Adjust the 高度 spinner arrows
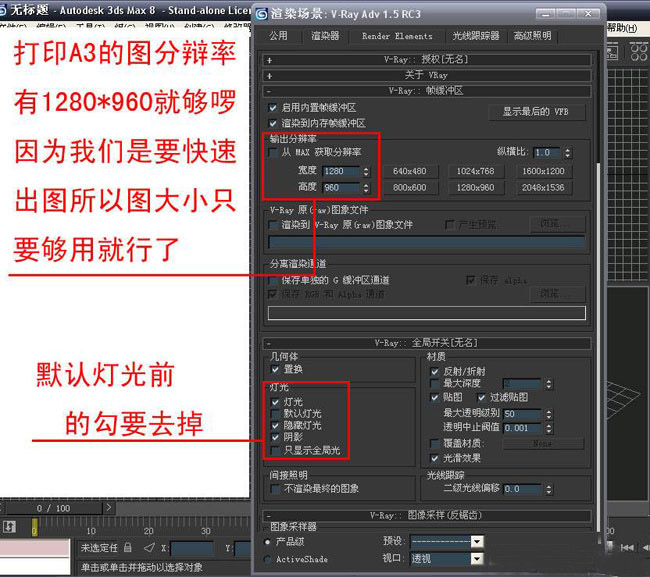This screenshot has height=577, width=650. pos(366,188)
